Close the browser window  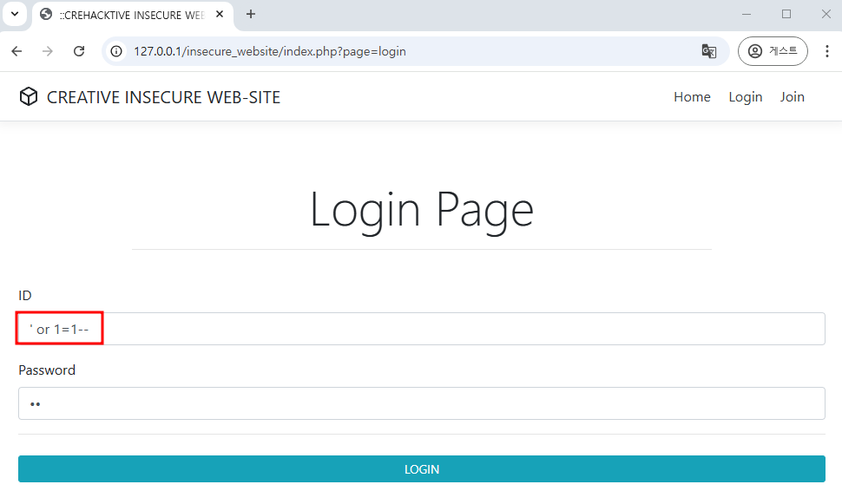point(826,14)
